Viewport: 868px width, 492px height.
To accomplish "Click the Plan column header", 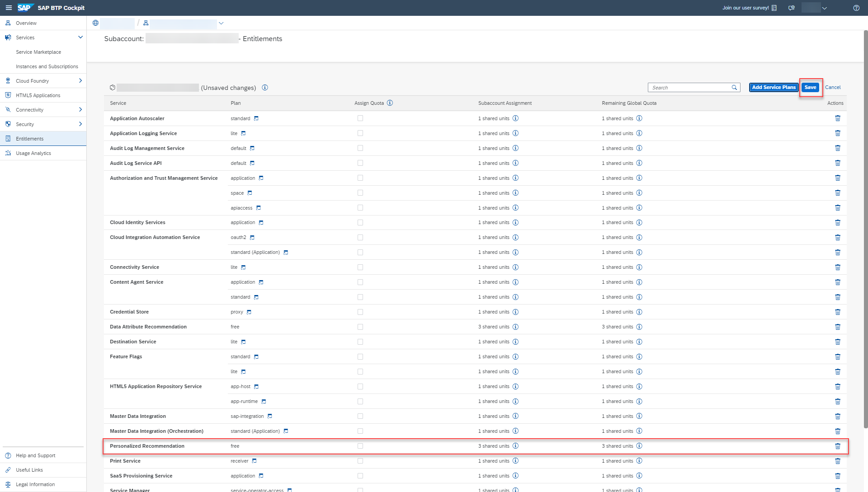I will pyautogui.click(x=236, y=103).
